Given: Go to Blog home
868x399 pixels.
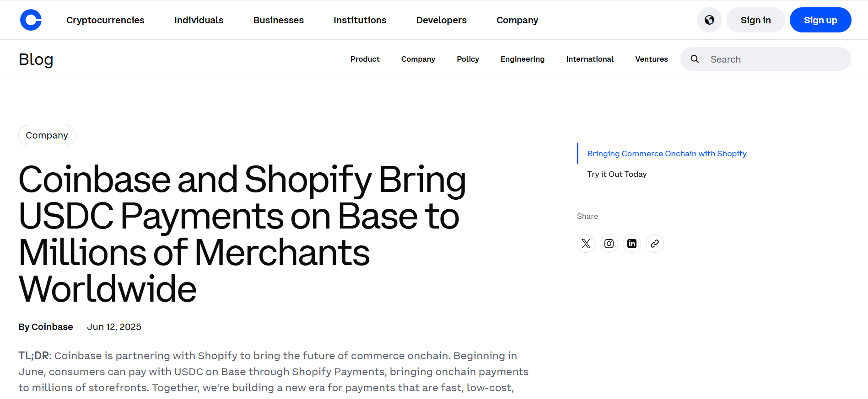Looking at the screenshot, I should (x=36, y=59).
